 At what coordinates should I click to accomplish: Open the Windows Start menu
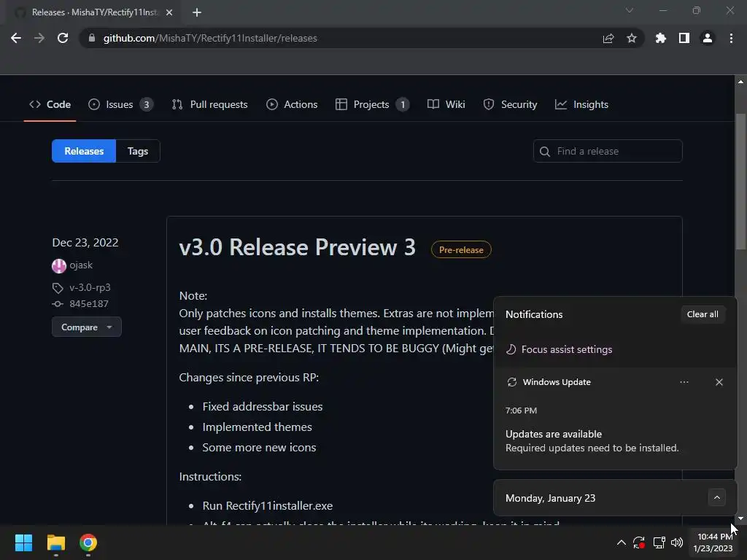[x=24, y=542]
